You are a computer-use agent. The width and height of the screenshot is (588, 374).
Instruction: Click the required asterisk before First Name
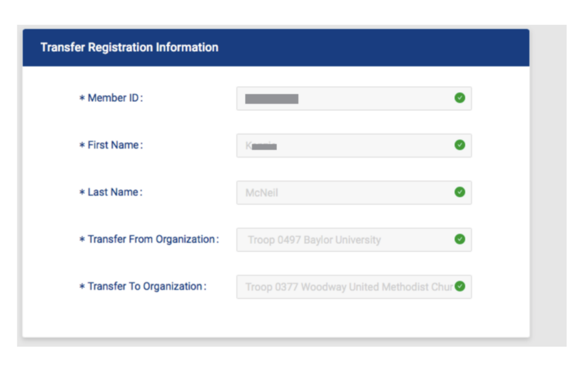[82, 146]
